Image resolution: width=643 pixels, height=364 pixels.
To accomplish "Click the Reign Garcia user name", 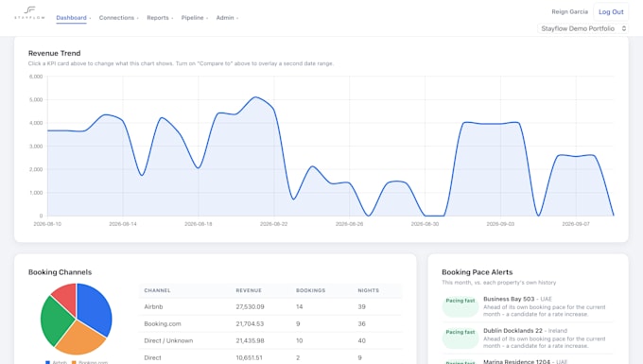I will tap(569, 12).
